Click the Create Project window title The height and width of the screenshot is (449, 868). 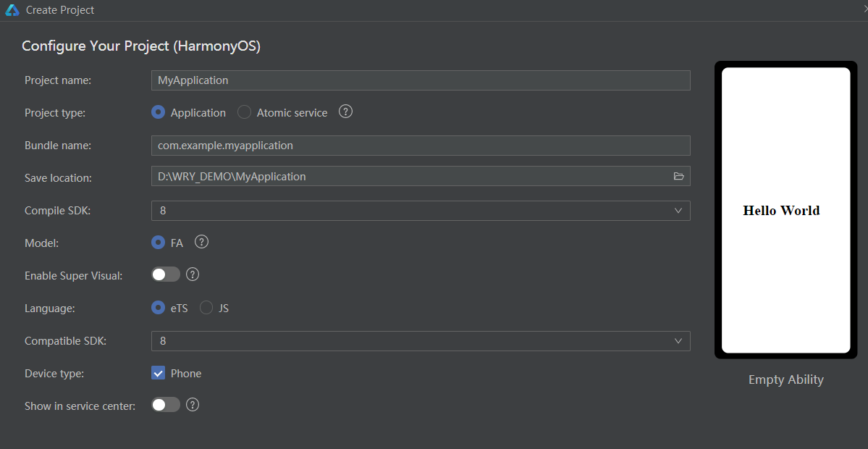60,10
